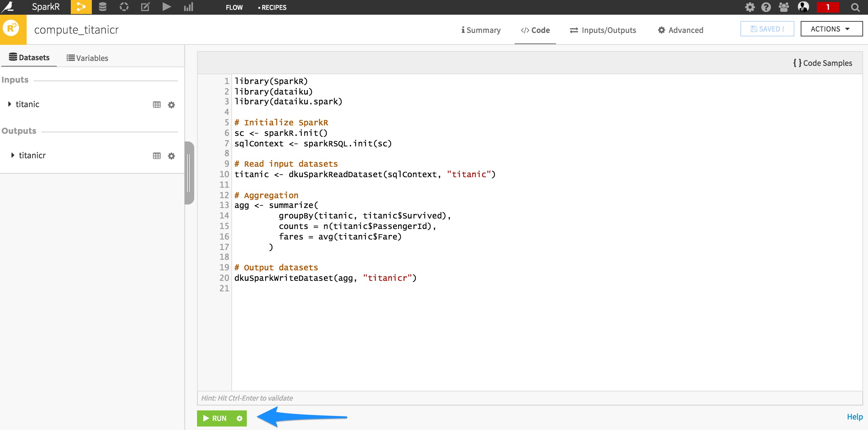Click library(dataiku.spark) line
This screenshot has width=868, height=430.
click(x=288, y=102)
